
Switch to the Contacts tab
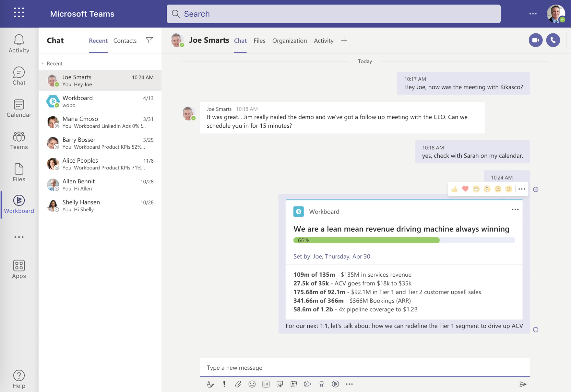pyautogui.click(x=125, y=40)
